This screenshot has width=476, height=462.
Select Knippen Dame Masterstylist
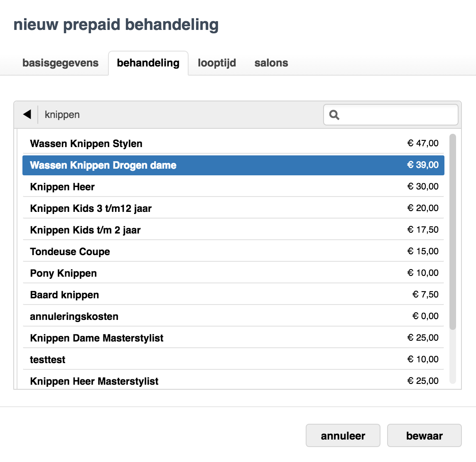(x=233, y=337)
